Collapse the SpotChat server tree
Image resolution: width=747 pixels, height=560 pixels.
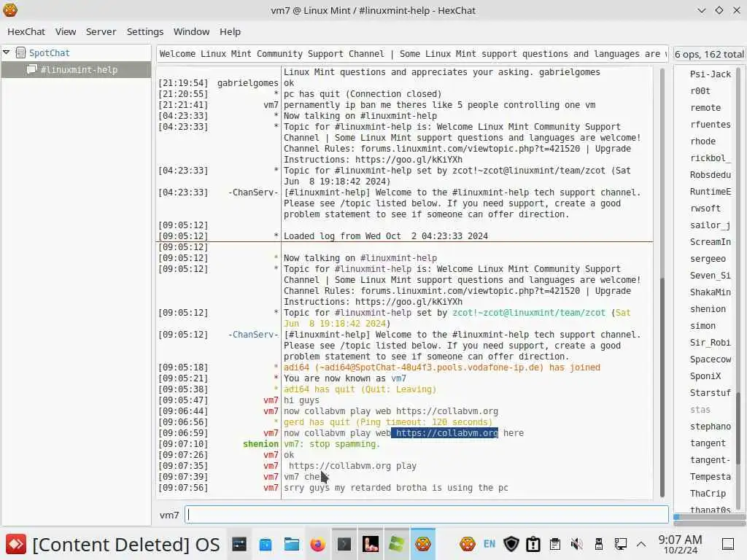coord(6,52)
